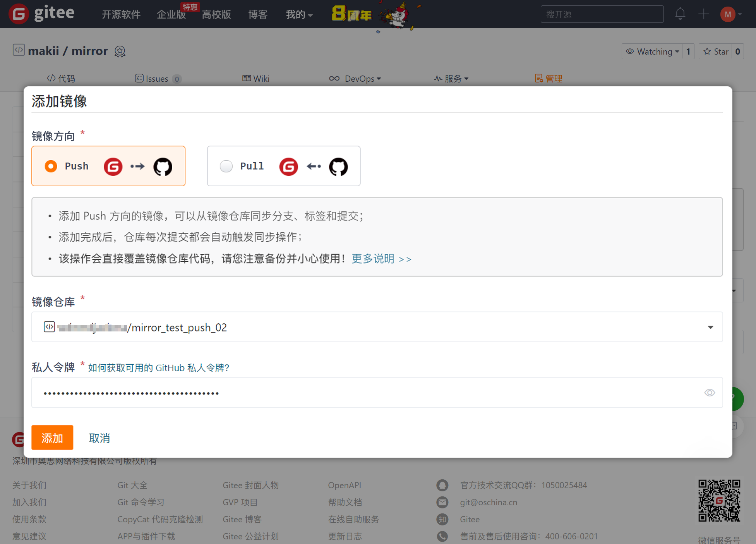Click the 取消 cancel link

[x=99, y=438]
